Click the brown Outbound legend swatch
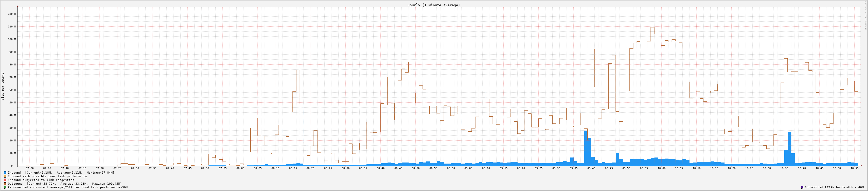868x191 pixels. point(5,184)
